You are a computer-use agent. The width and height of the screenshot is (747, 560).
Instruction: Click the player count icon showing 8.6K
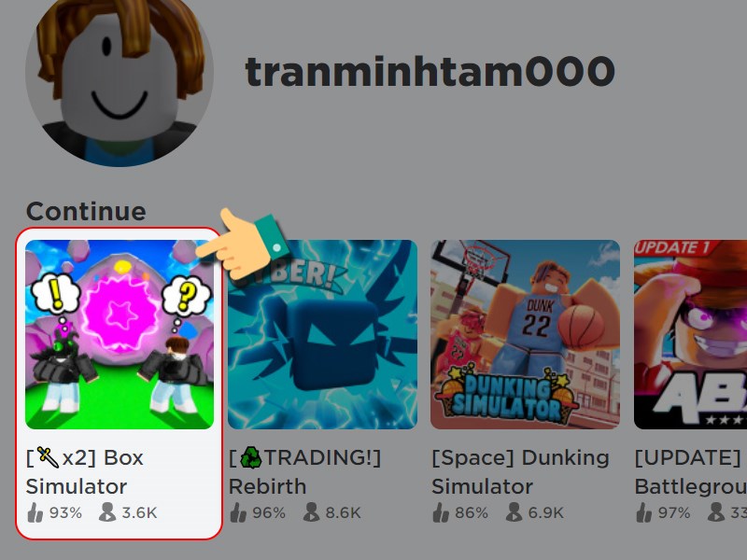(311, 512)
